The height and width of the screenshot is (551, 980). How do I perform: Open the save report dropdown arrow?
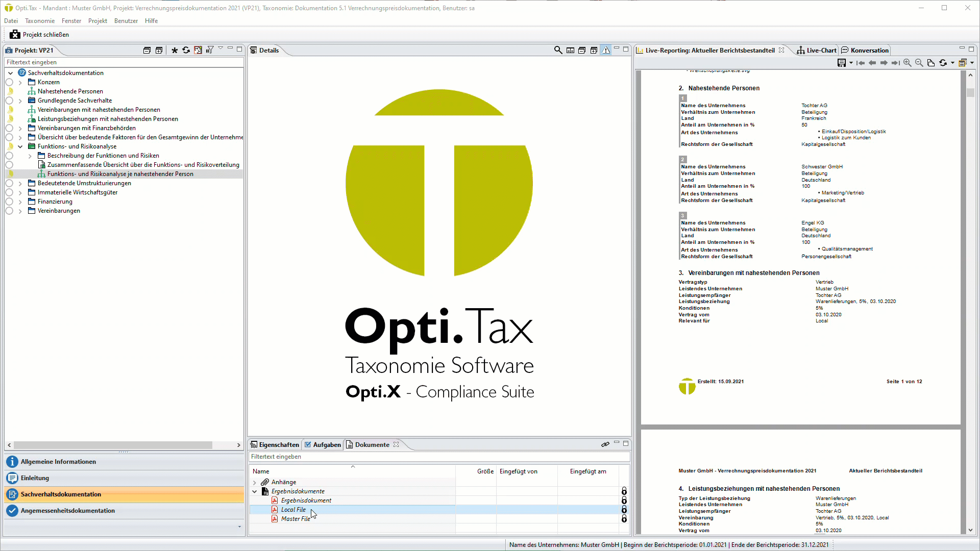click(851, 63)
